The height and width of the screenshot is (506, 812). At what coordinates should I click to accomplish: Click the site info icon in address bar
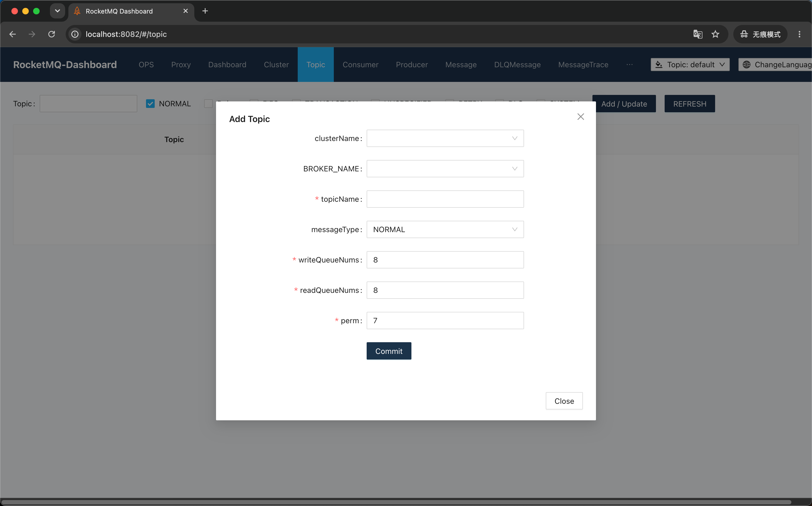(75, 34)
